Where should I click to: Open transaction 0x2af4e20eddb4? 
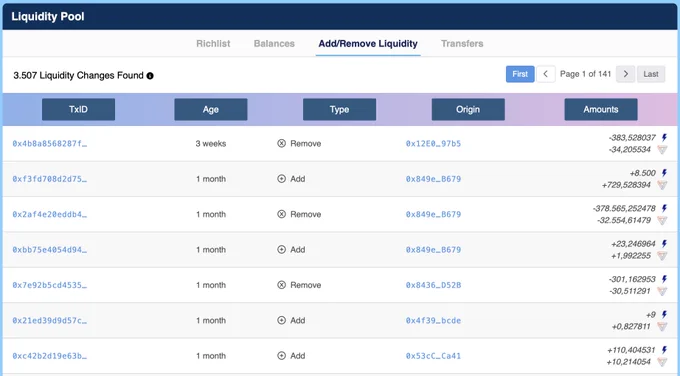click(49, 214)
